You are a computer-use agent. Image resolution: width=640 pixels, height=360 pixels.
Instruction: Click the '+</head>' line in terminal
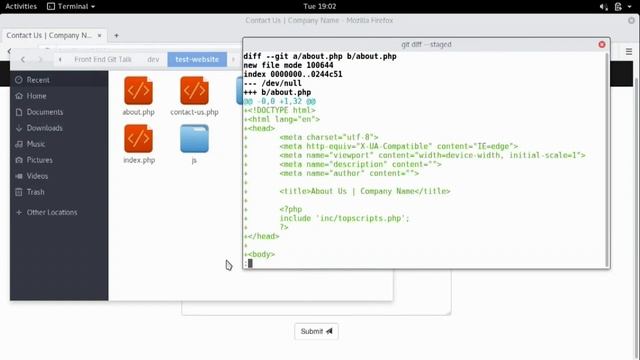point(261,236)
